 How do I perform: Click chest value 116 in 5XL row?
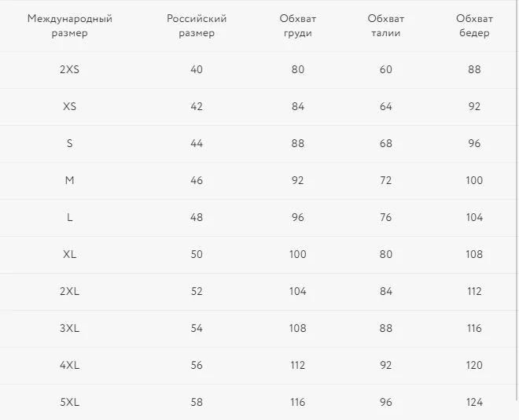[297, 402]
